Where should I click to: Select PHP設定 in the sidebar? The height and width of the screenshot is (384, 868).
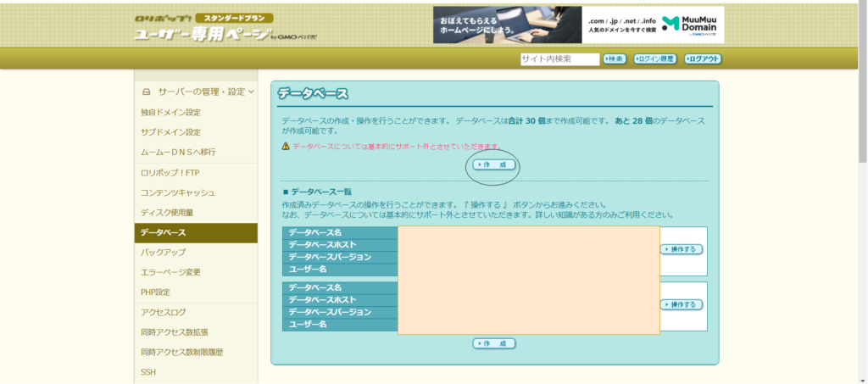156,292
